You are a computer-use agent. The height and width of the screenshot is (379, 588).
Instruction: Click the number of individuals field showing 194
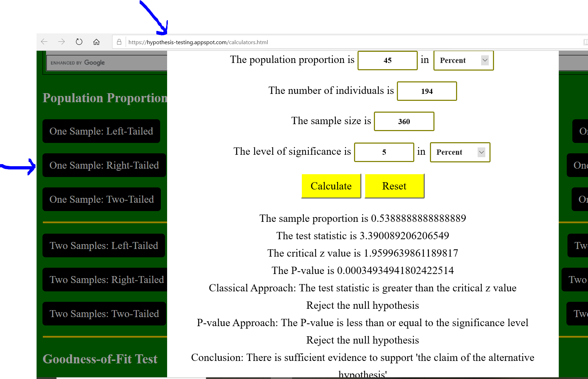tap(427, 91)
